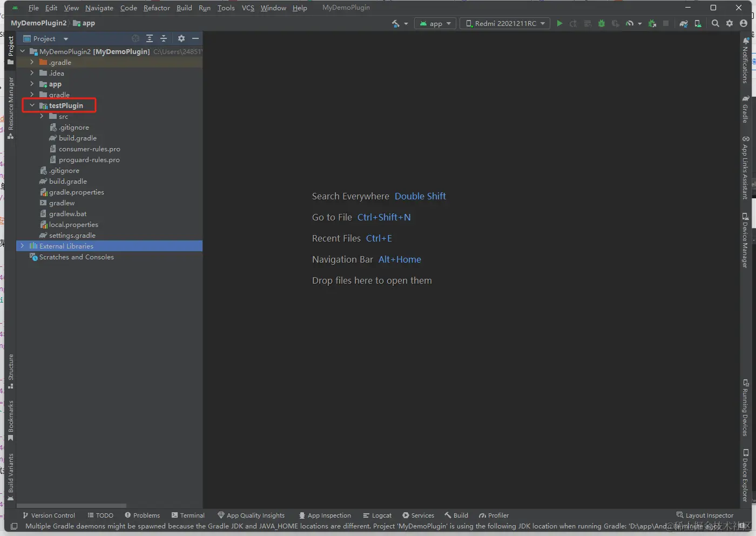Click the Run with Coverage icon
Image resolution: width=756 pixels, height=536 pixels.
[615, 23]
